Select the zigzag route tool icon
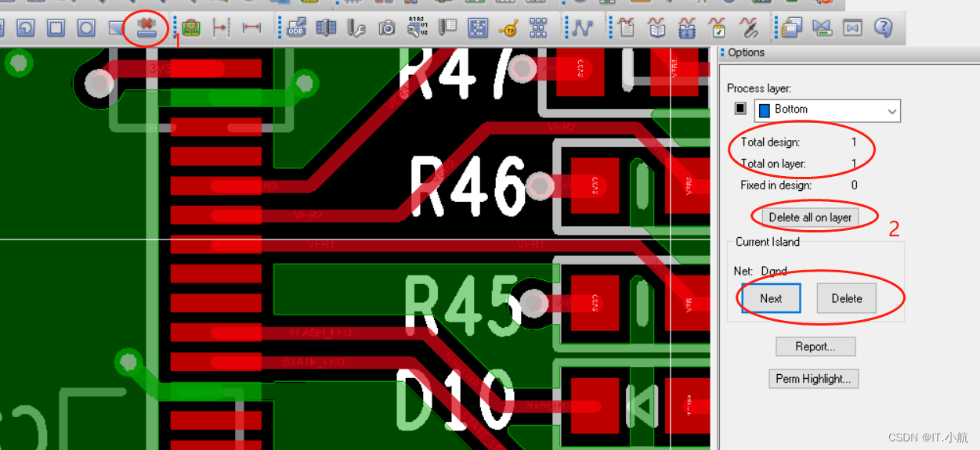The width and height of the screenshot is (980, 450). click(581, 28)
